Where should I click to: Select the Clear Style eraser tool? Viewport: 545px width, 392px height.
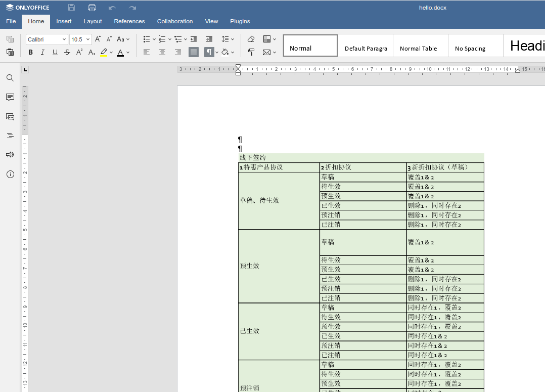(251, 39)
